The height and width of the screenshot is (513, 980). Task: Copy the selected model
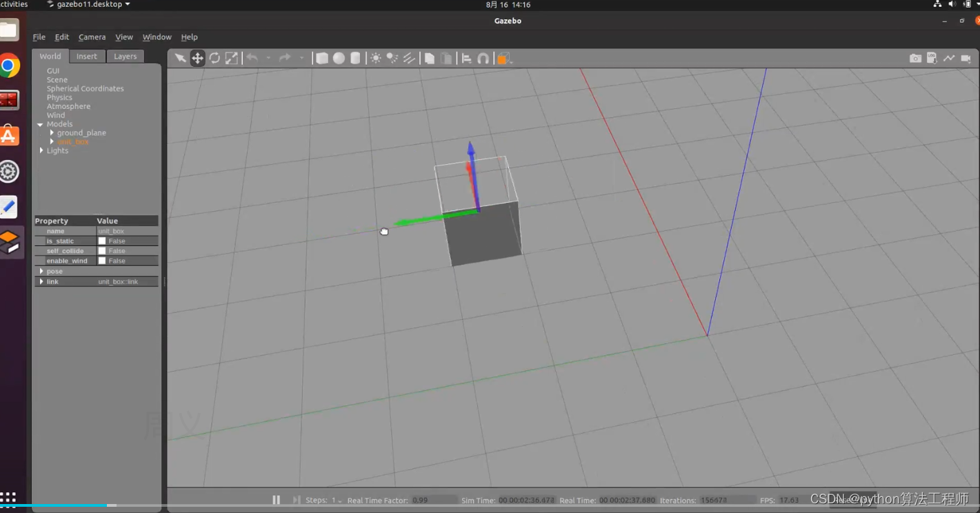tap(430, 59)
